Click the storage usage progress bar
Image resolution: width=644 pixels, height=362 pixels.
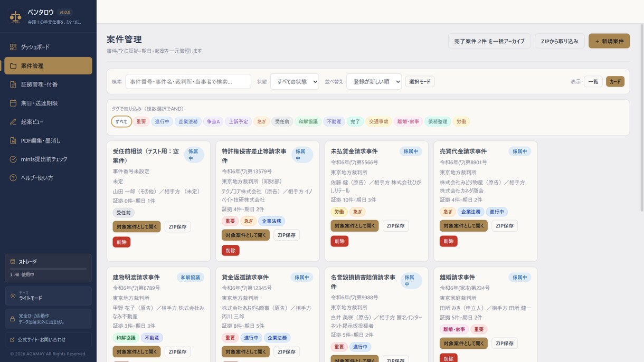click(48, 269)
